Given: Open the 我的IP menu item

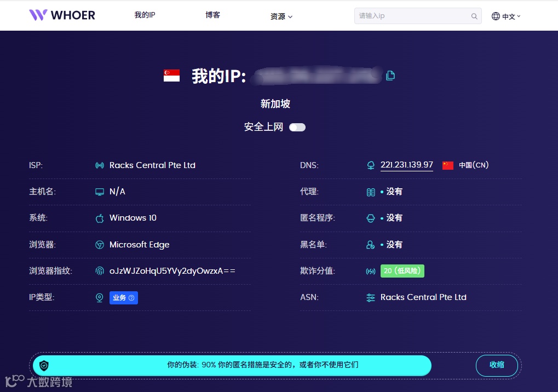Looking at the screenshot, I should [145, 15].
